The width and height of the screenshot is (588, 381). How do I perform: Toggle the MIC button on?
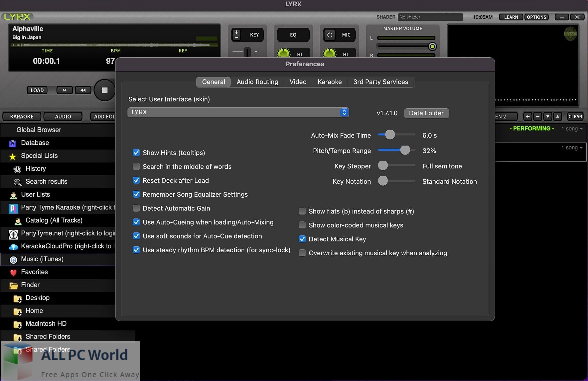(330, 34)
